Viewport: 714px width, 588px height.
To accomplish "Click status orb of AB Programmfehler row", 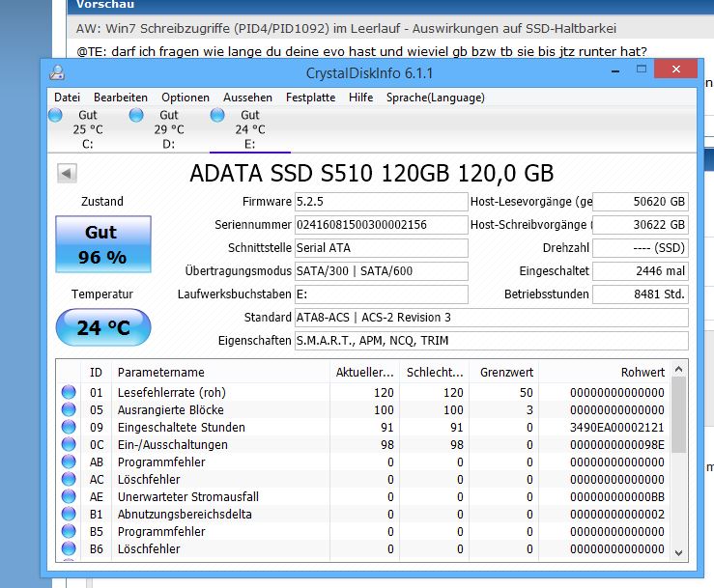I will click(69, 462).
